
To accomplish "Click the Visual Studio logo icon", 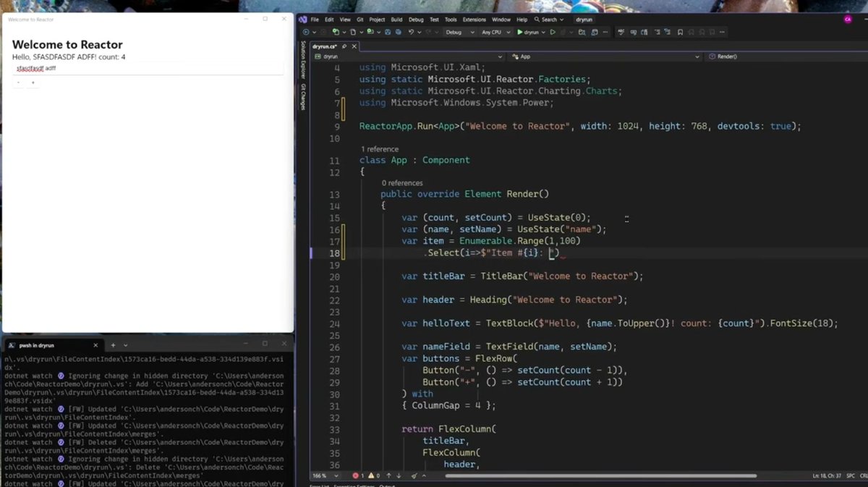I will [x=303, y=20].
